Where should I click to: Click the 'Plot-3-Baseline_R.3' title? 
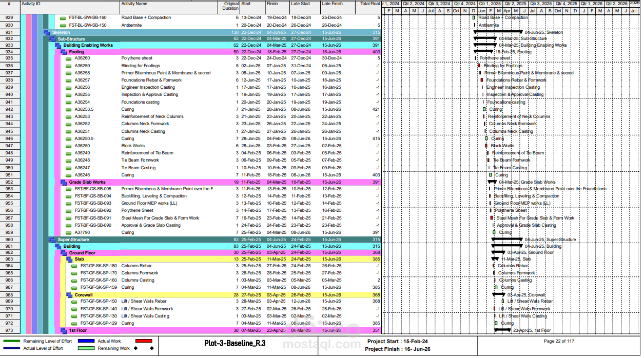point(235,343)
